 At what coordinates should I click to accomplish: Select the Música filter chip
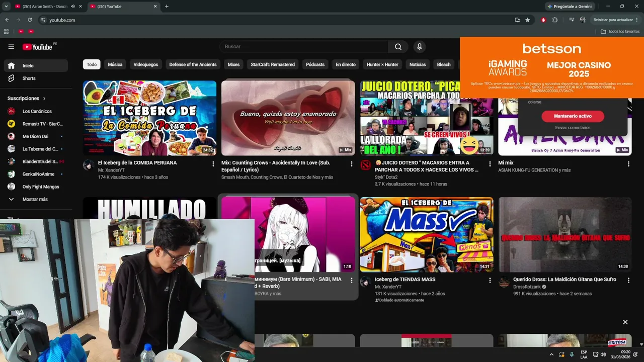(x=115, y=64)
